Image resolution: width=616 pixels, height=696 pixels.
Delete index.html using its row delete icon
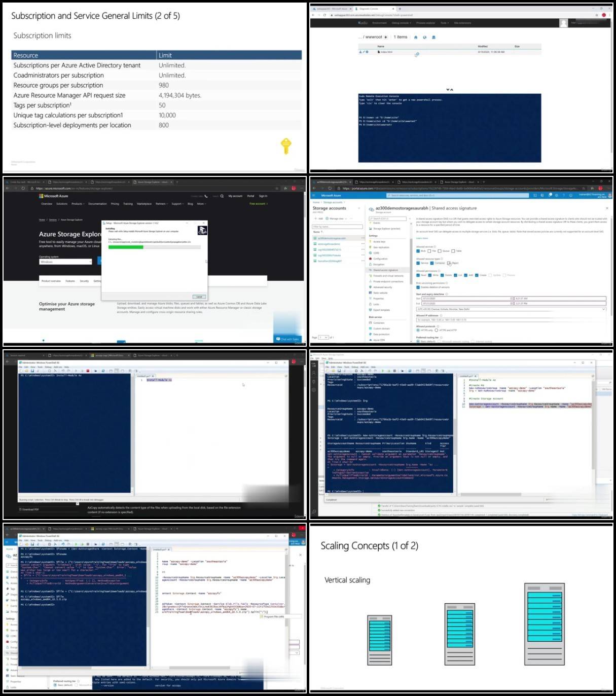click(x=367, y=52)
